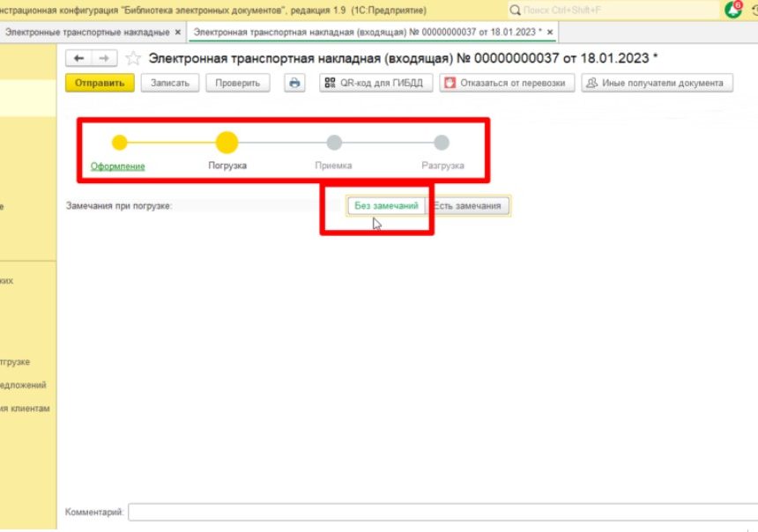The image size is (758, 532).
Task: Open the 'Оформление' stage link
Action: click(118, 166)
